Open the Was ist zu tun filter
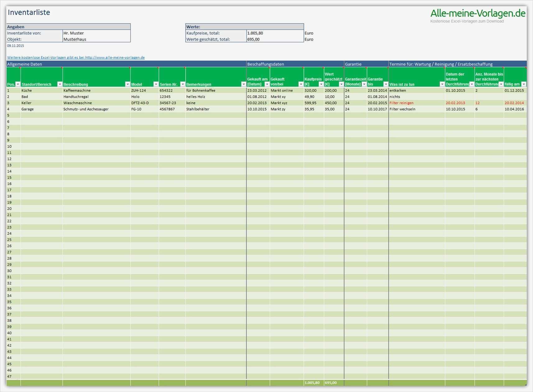Viewport: 533px width, 392px height. click(x=442, y=84)
